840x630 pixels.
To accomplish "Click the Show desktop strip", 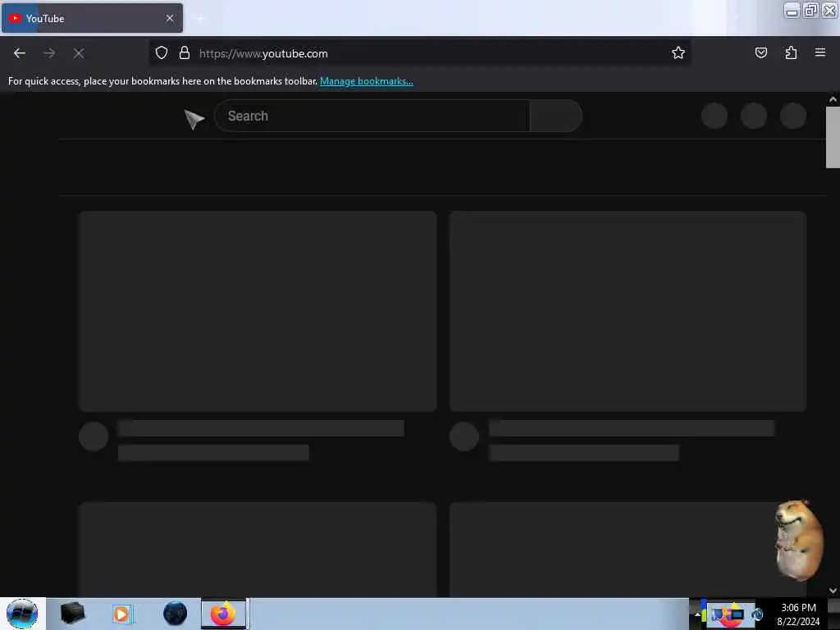I will pyautogui.click(x=834, y=614).
